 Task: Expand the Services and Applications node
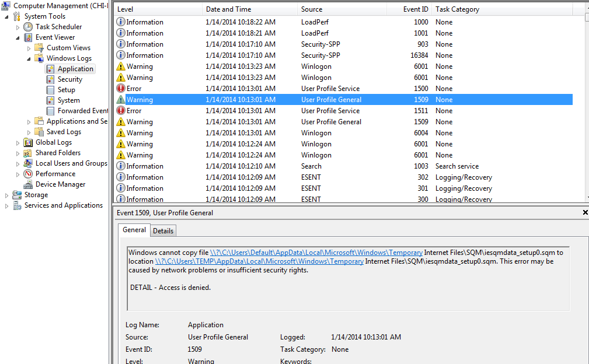6,205
